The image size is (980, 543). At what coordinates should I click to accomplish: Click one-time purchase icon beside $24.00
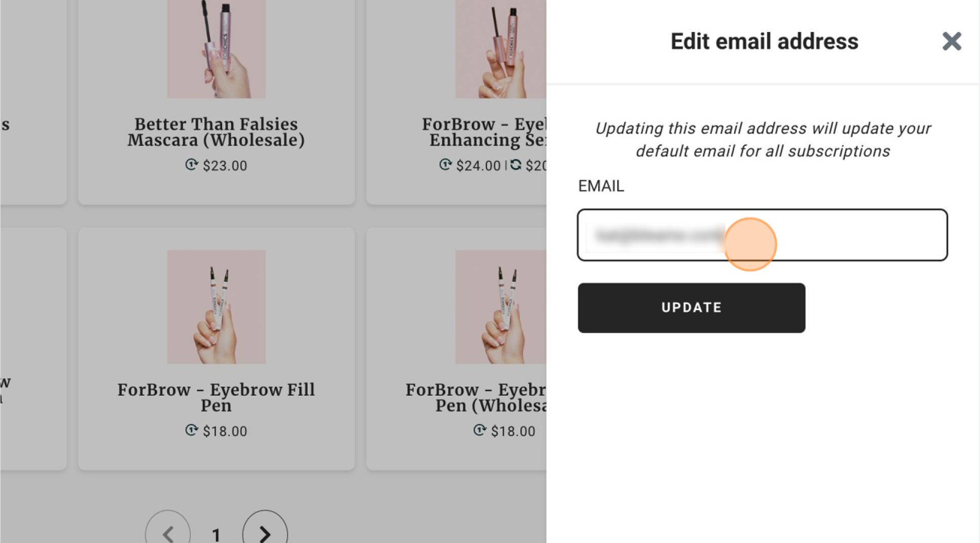coord(445,164)
